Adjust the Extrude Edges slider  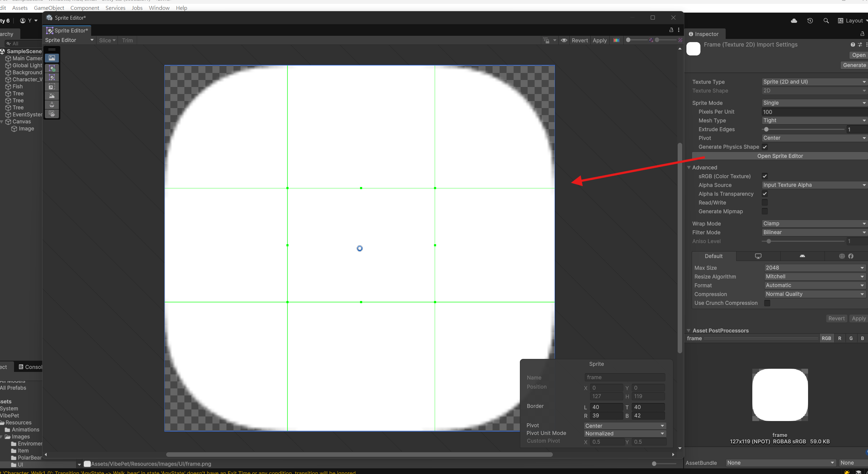(803, 129)
